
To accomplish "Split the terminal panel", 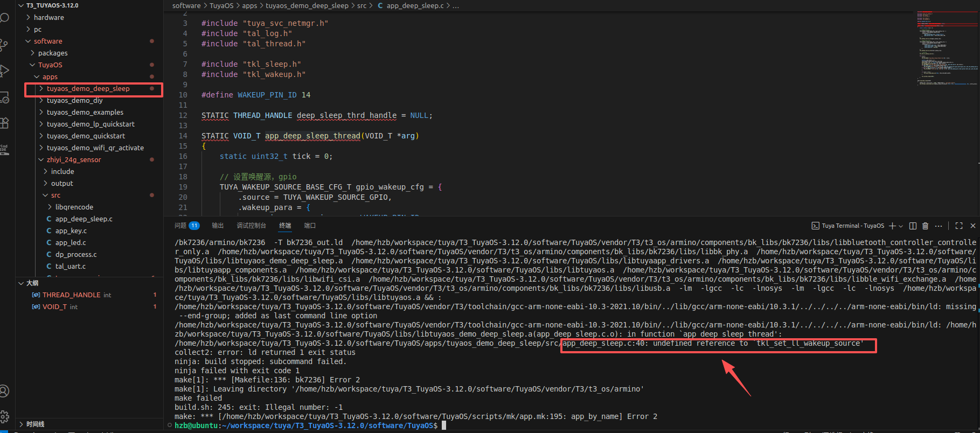I will 913,226.
